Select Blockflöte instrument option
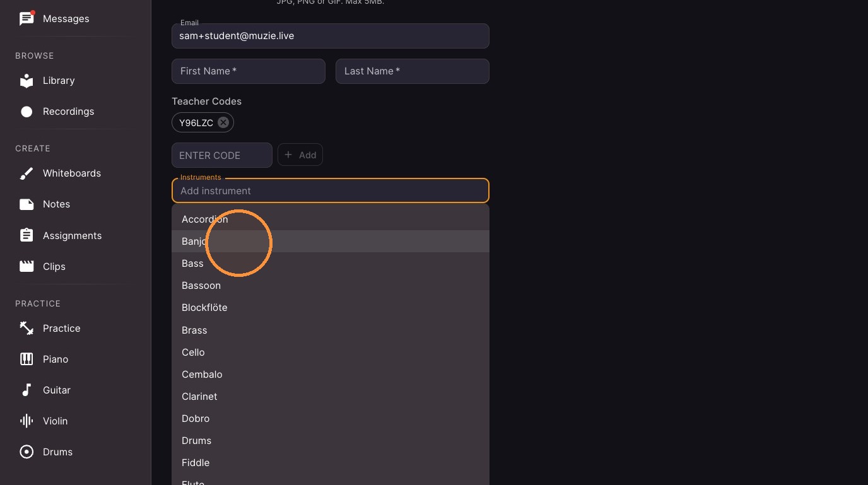The image size is (868, 485). pos(331,308)
